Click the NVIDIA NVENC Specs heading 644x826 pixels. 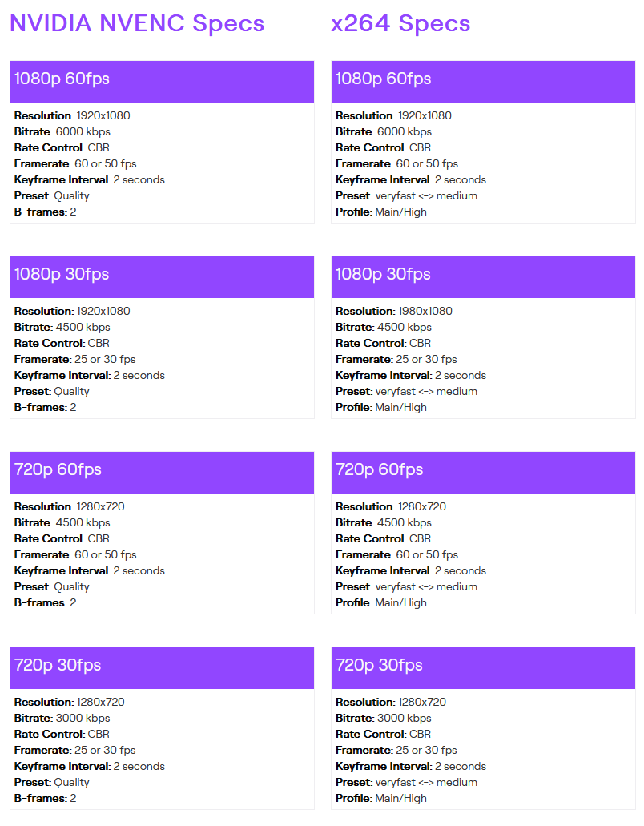137,23
